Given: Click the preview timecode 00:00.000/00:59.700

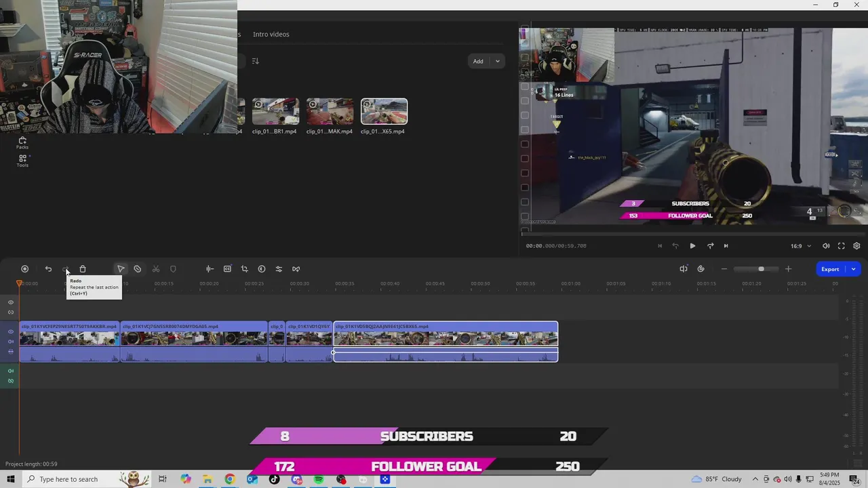Looking at the screenshot, I should (556, 246).
